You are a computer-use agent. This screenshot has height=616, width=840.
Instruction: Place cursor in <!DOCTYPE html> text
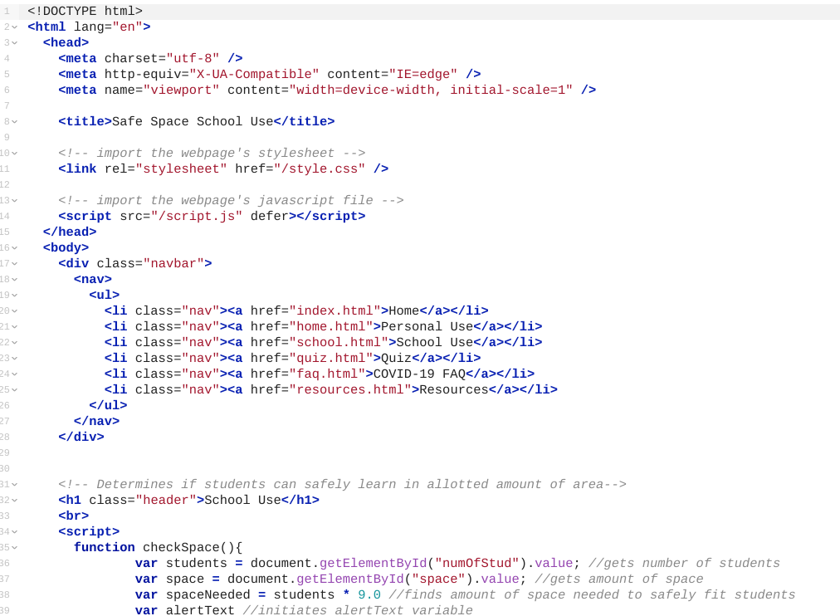pos(85,12)
